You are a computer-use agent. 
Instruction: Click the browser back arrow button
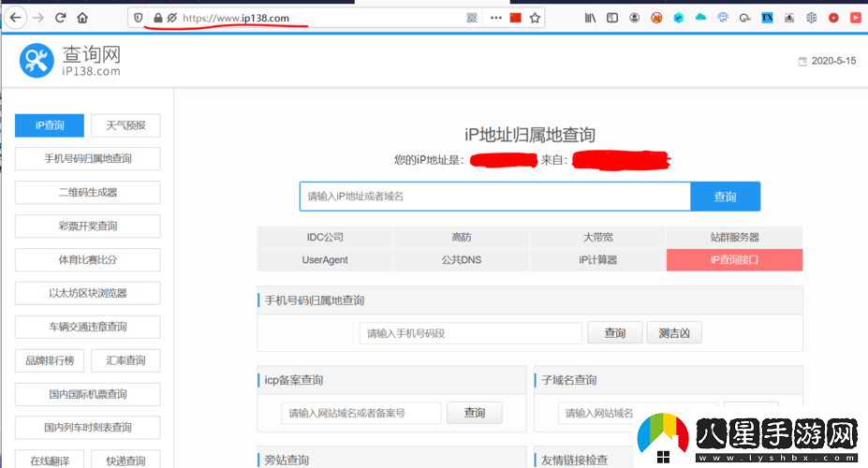[14, 18]
